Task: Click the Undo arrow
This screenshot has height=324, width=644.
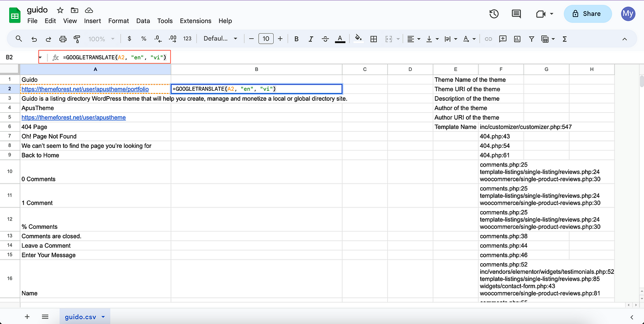Action: pos(34,39)
